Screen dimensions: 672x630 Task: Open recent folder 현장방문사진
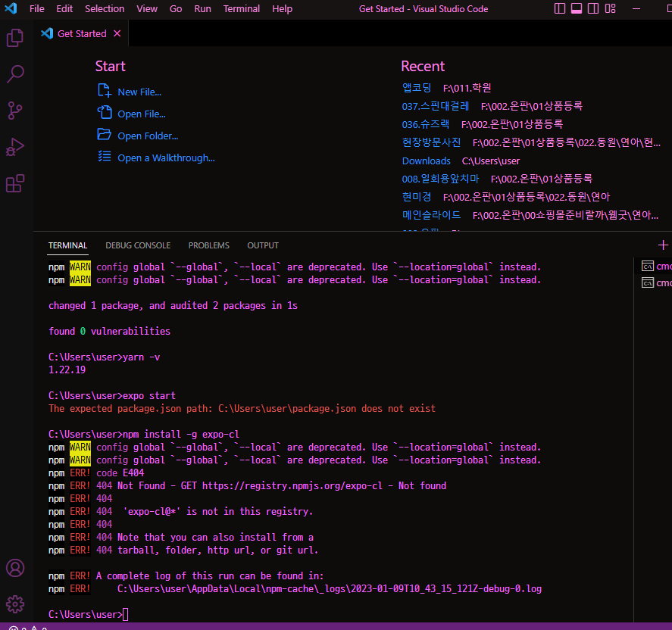click(x=432, y=142)
